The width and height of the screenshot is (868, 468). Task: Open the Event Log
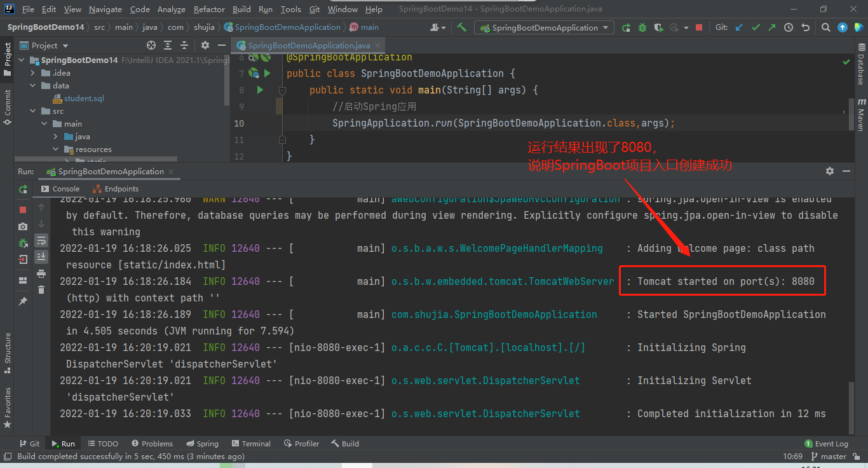point(826,444)
